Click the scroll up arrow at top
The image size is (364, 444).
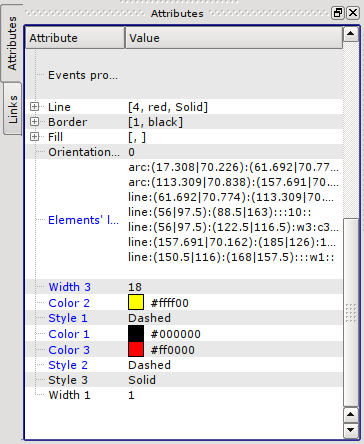(351, 34)
